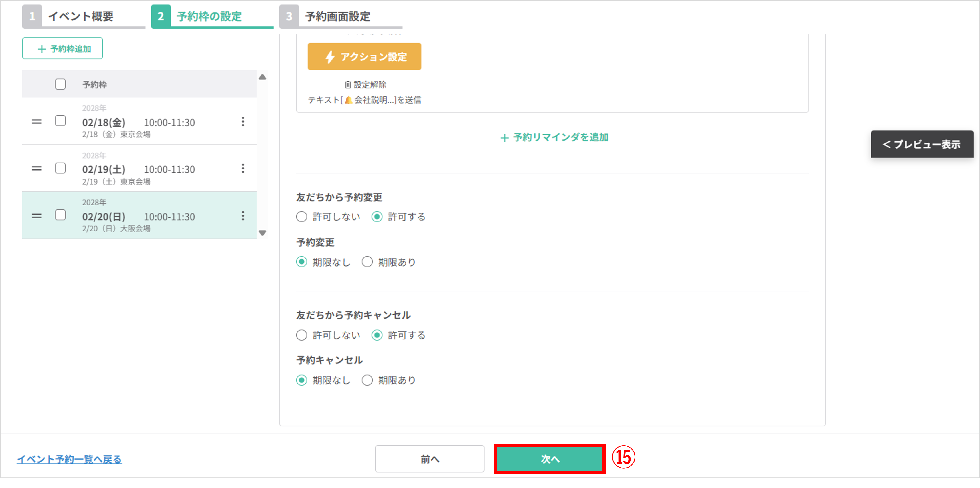Click the trash icon next to 設定解除
This screenshot has width=980, height=488.
348,84
